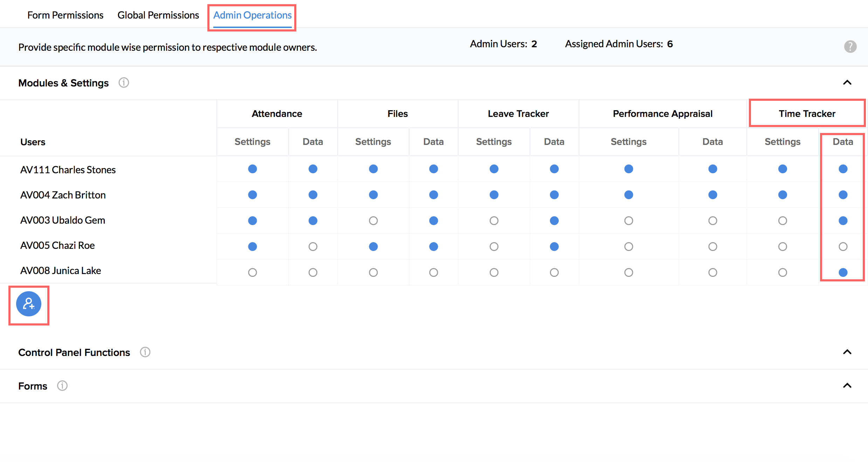The width and height of the screenshot is (868, 462).
Task: Click info icon beside Modules & Settings
Action: click(124, 83)
